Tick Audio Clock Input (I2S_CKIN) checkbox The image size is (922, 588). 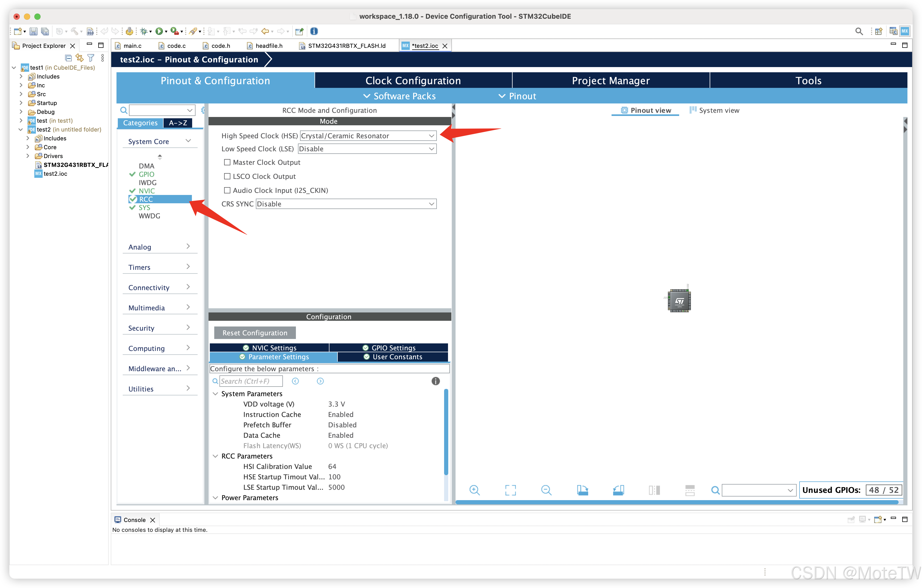227,190
